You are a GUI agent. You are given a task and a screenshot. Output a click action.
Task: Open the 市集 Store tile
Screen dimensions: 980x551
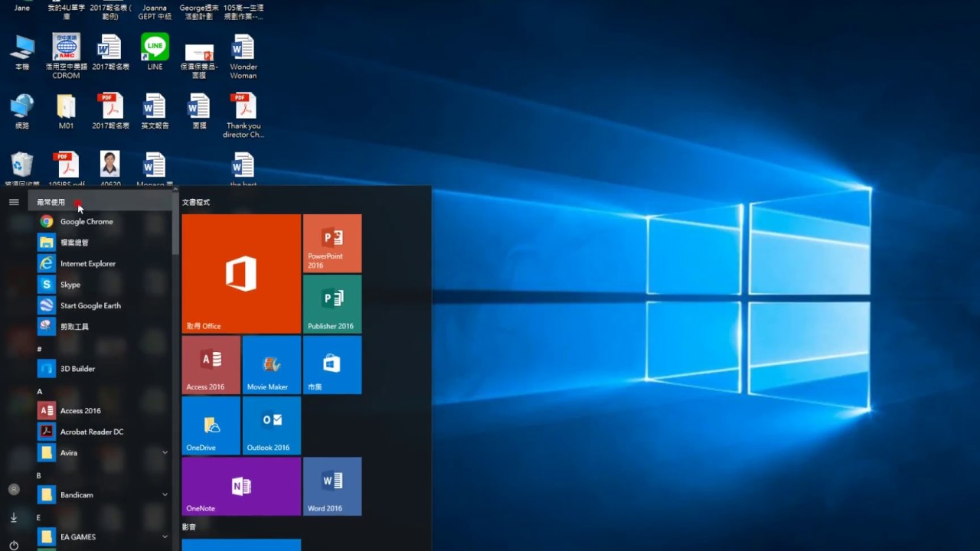click(332, 365)
